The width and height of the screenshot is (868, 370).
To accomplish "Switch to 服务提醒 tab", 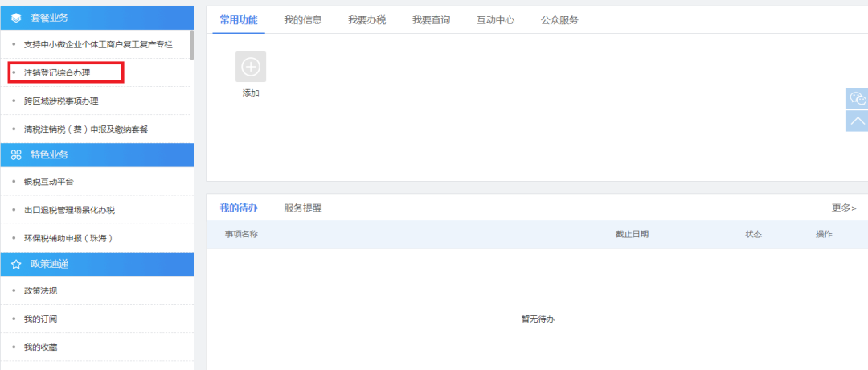I will pyautogui.click(x=303, y=208).
